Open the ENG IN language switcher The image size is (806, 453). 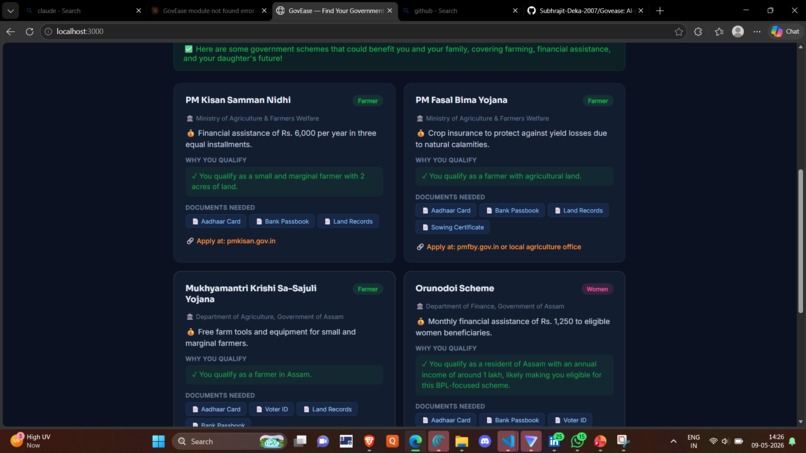[693, 441]
